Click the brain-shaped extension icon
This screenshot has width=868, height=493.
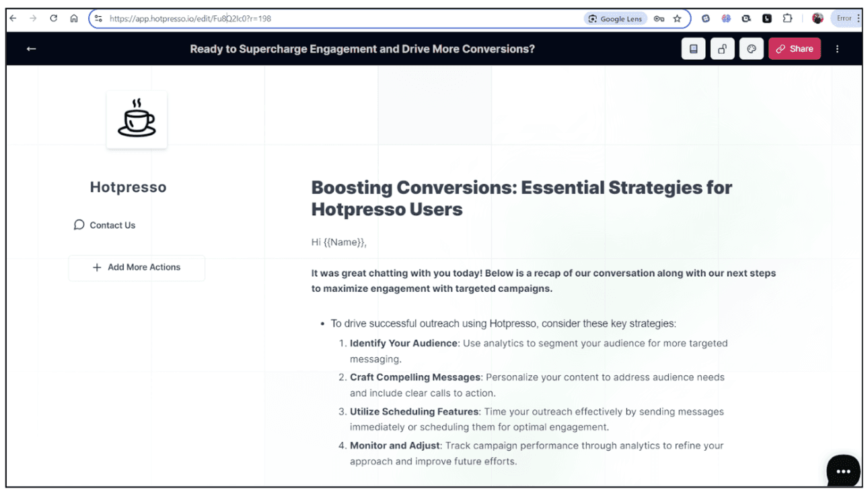pyautogui.click(x=726, y=19)
